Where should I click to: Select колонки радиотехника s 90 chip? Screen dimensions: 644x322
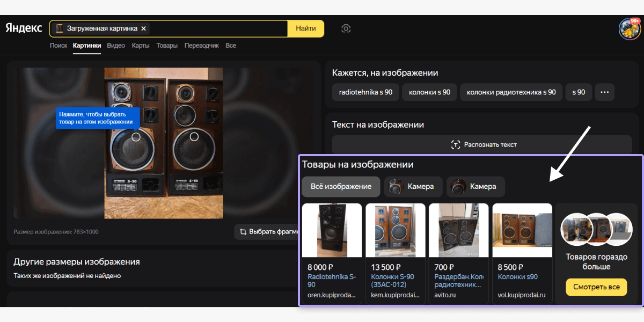[511, 92]
